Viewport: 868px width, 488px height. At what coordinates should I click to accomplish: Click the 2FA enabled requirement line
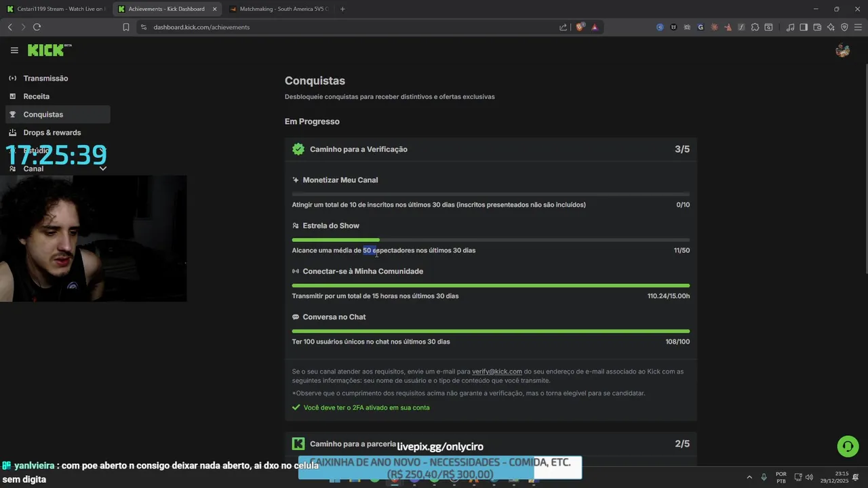tap(361, 407)
